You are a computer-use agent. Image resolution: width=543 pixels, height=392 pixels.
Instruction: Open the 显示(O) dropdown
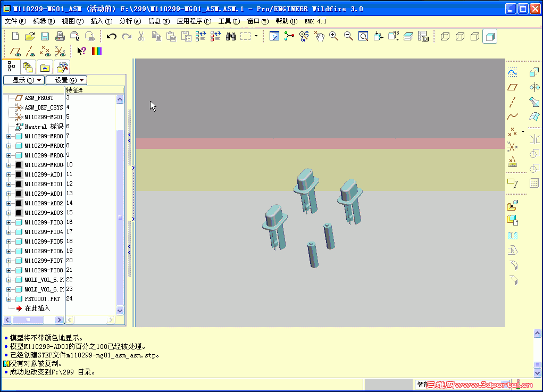point(24,80)
